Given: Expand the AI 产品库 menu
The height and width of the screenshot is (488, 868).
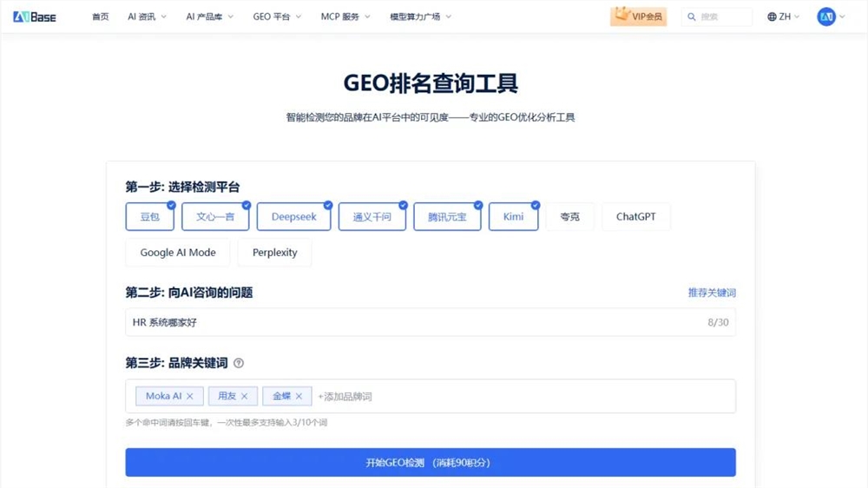Looking at the screenshot, I should 210,16.
